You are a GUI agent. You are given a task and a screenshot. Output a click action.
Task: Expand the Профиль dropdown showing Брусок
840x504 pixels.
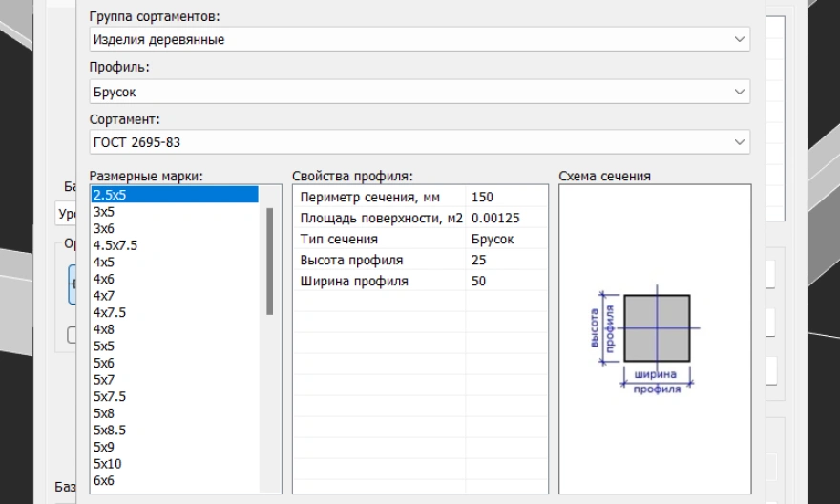click(420, 92)
